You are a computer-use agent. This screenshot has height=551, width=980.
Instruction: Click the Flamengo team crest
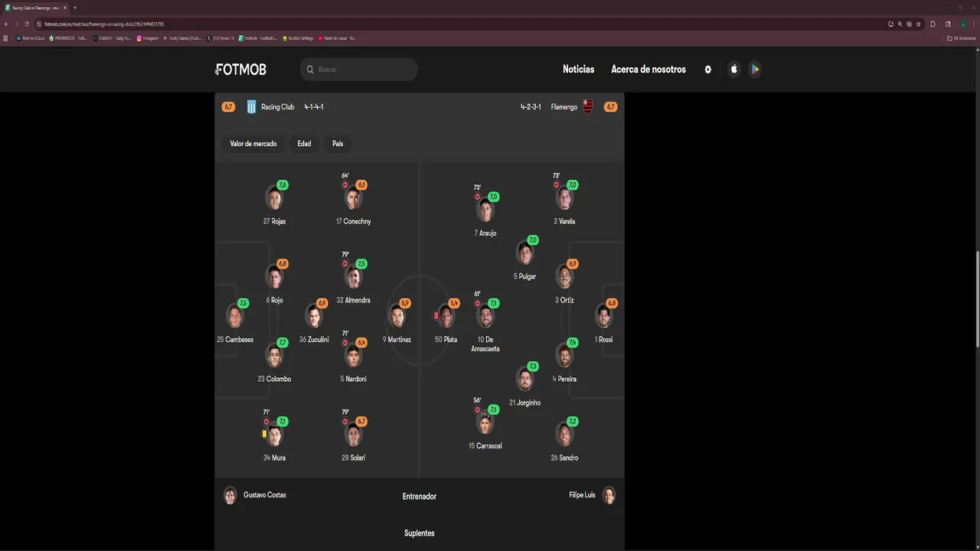coord(588,107)
